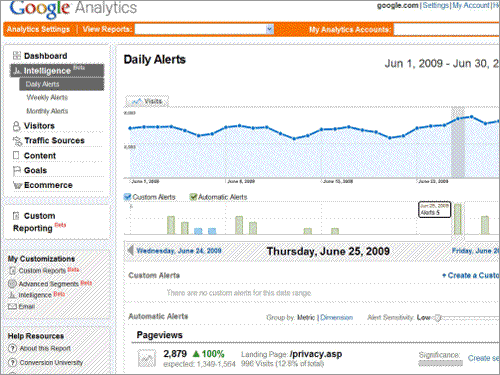Click Advanced Segments link

pyautogui.click(x=49, y=284)
